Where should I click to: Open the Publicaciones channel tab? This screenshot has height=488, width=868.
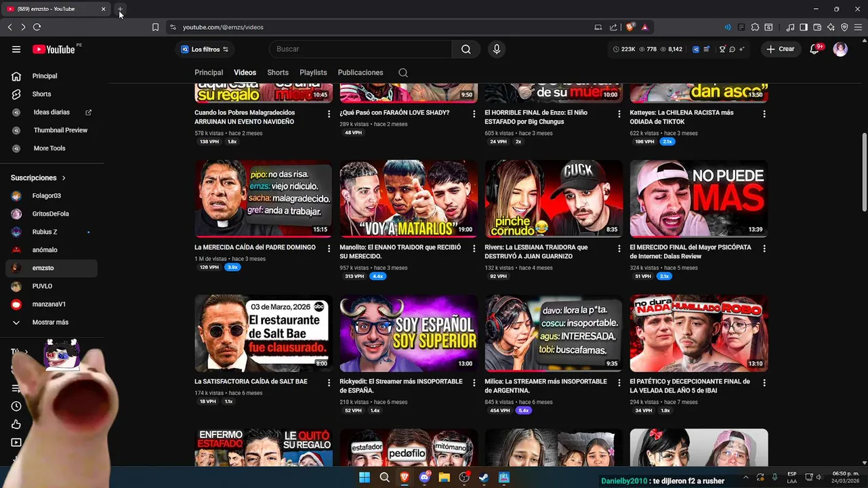click(x=360, y=73)
